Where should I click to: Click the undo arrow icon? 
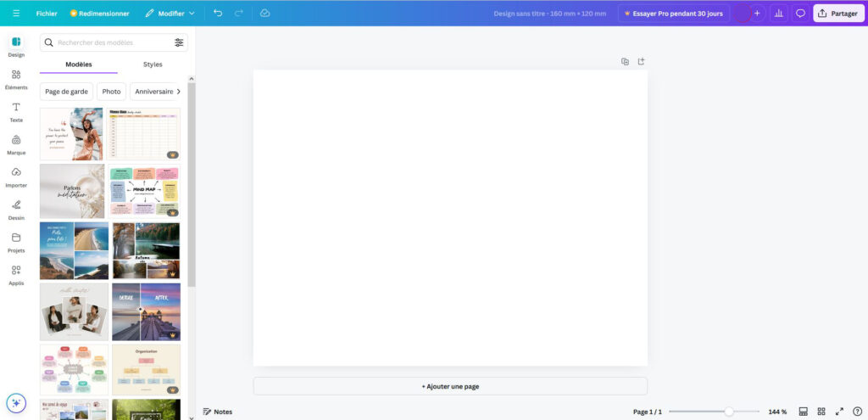[218, 14]
